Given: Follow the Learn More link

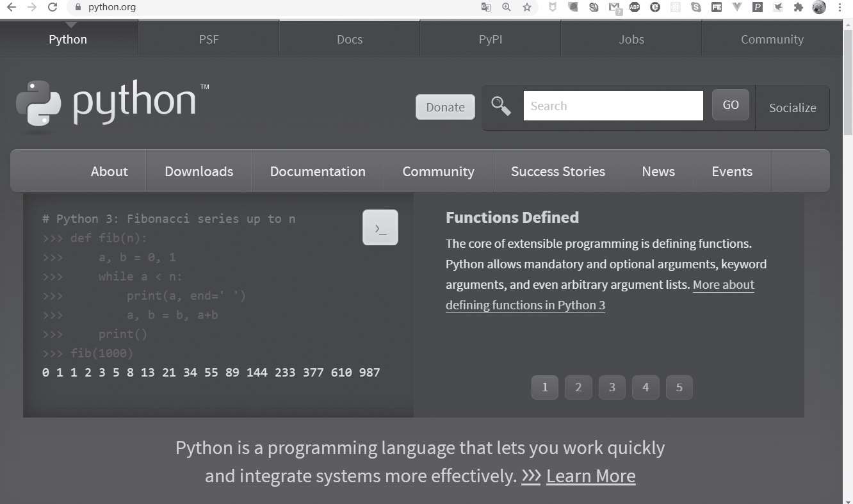Looking at the screenshot, I should pos(590,476).
